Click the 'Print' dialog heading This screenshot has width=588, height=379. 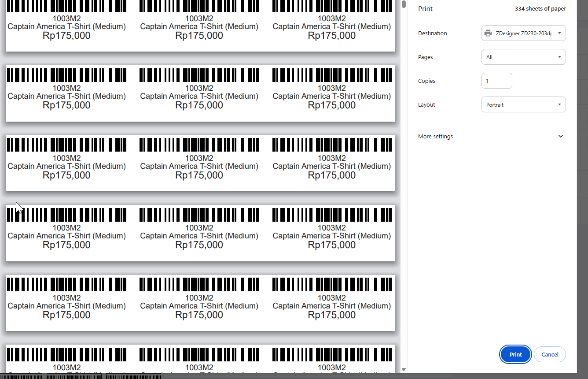pos(425,9)
